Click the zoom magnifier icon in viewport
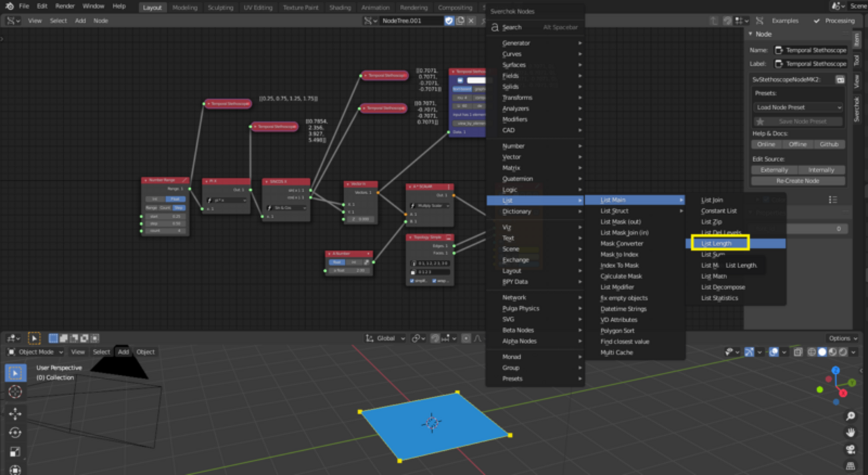The height and width of the screenshot is (475, 868). point(851,416)
